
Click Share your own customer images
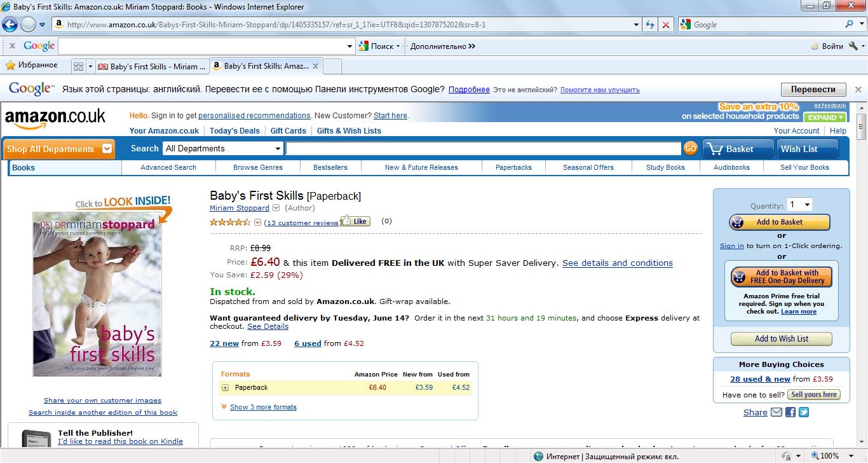tap(102, 401)
